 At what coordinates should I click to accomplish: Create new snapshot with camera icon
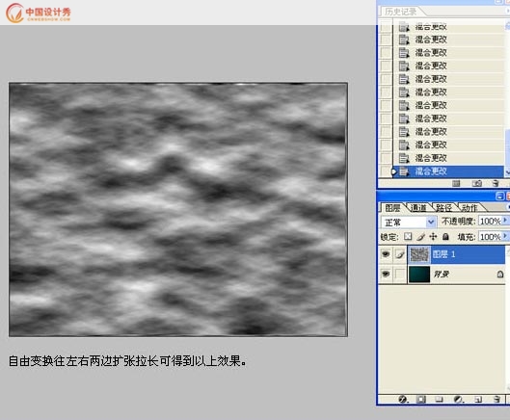click(477, 184)
